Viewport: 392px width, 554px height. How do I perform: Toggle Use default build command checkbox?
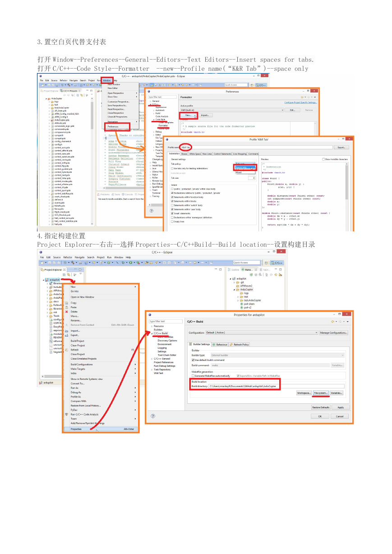193,360
